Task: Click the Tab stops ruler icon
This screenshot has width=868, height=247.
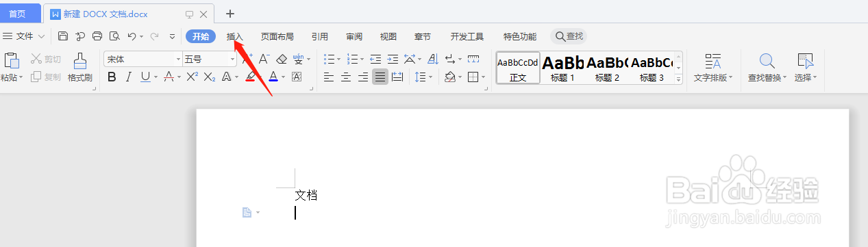Action: tap(473, 60)
